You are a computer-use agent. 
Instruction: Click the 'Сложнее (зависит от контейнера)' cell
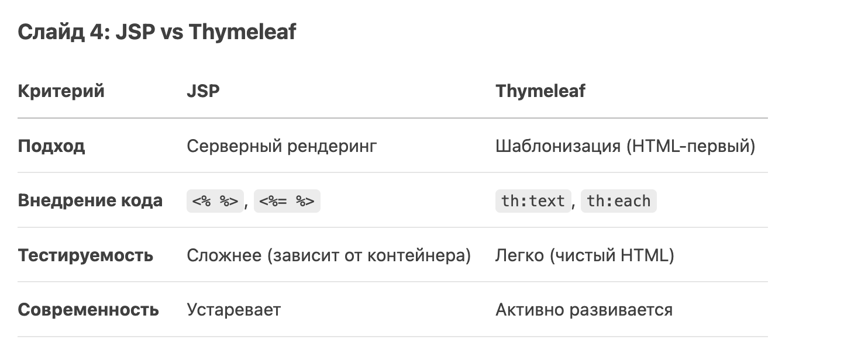(x=329, y=255)
